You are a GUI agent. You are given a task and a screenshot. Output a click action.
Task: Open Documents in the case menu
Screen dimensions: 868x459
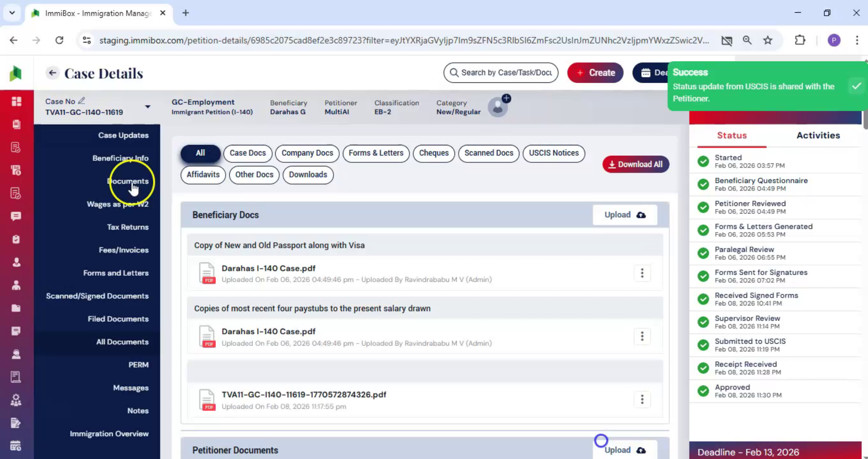[128, 181]
